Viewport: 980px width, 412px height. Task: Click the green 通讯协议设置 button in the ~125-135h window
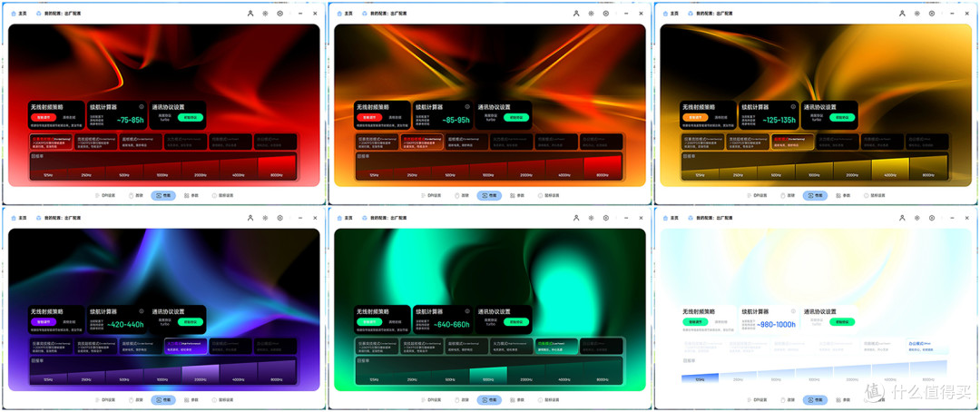pos(842,117)
